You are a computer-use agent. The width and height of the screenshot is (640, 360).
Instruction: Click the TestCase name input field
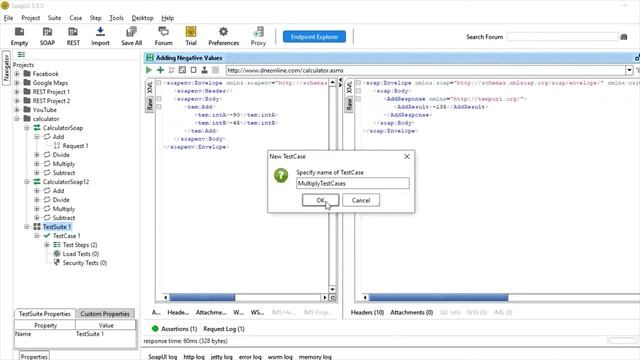tap(353, 183)
